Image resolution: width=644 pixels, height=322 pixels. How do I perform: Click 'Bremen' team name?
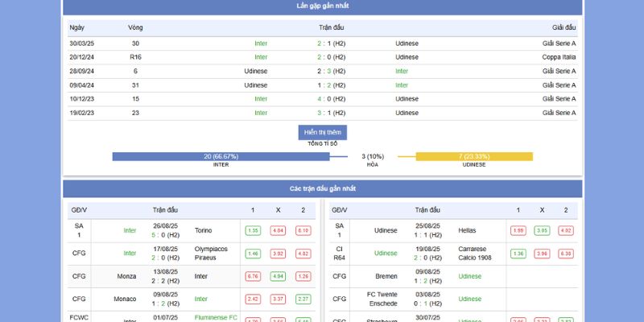point(387,276)
